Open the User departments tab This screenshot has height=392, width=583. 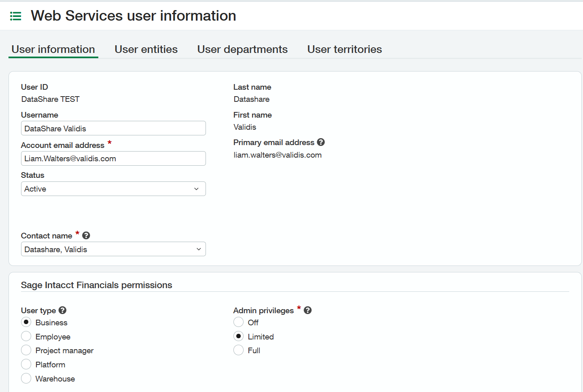[242, 49]
